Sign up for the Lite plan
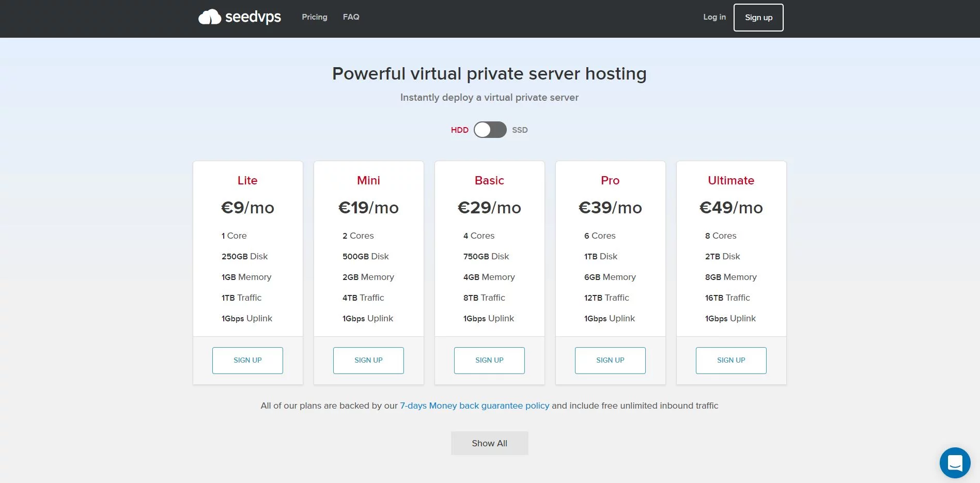This screenshot has height=483, width=980. [x=247, y=361]
